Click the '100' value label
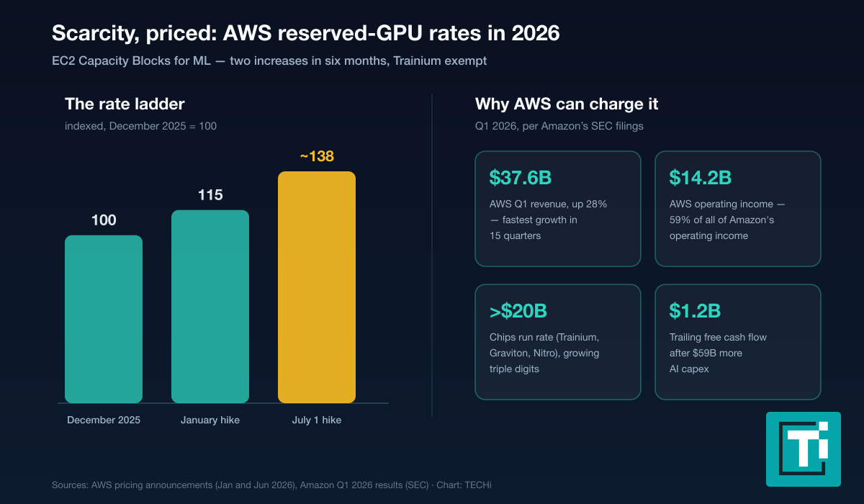The image size is (864, 504). (x=104, y=220)
